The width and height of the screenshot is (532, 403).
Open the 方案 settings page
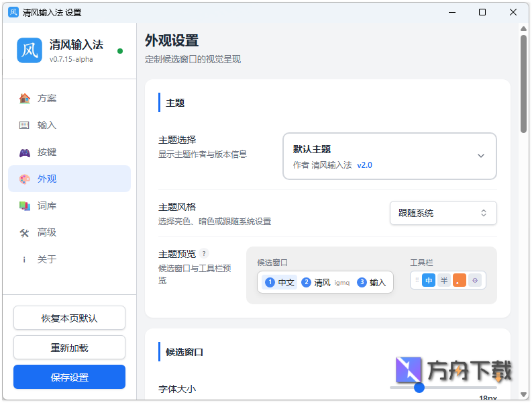click(69, 98)
